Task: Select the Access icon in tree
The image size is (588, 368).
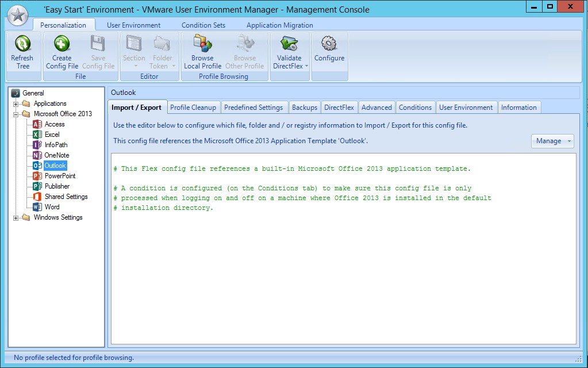Action: tap(37, 124)
